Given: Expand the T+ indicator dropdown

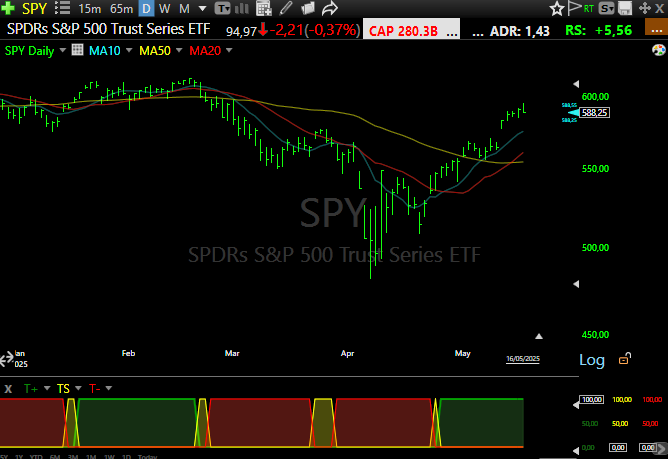Looking at the screenshot, I should pos(47,388).
